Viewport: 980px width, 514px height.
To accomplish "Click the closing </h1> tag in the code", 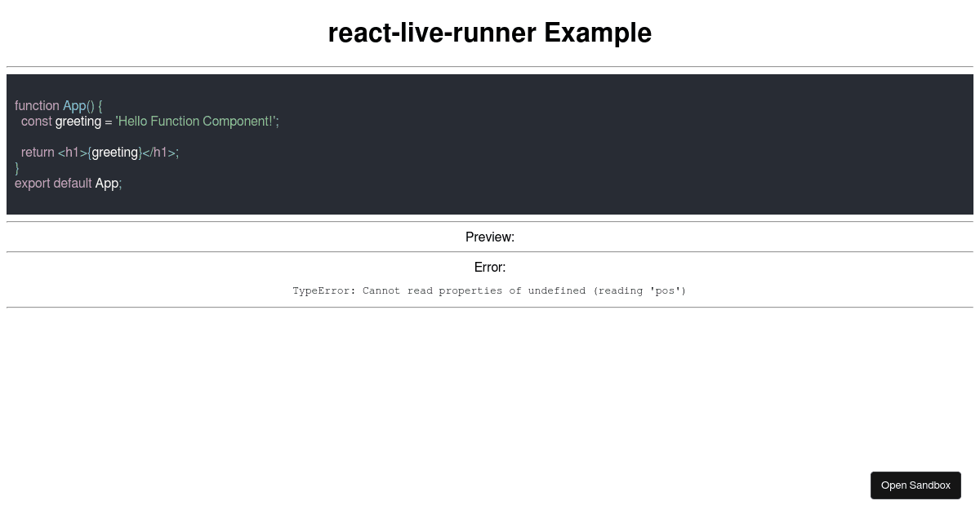I will [x=158, y=153].
